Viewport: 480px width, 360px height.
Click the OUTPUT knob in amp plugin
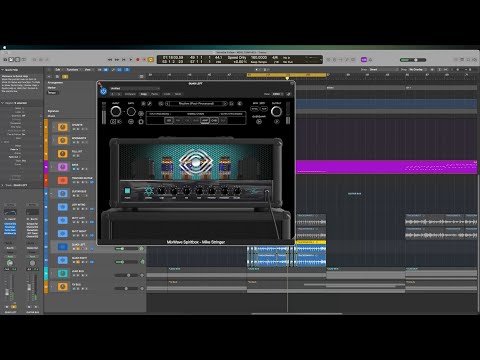(x=276, y=112)
